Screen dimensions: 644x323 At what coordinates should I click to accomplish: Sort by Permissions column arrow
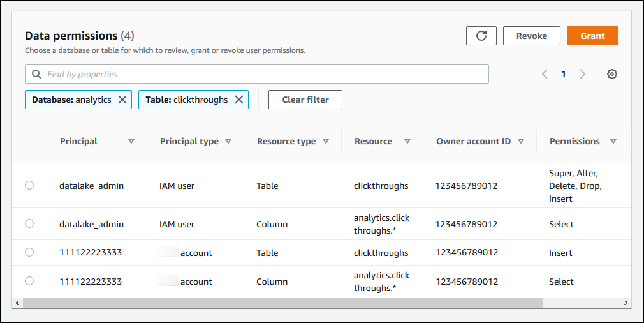613,141
